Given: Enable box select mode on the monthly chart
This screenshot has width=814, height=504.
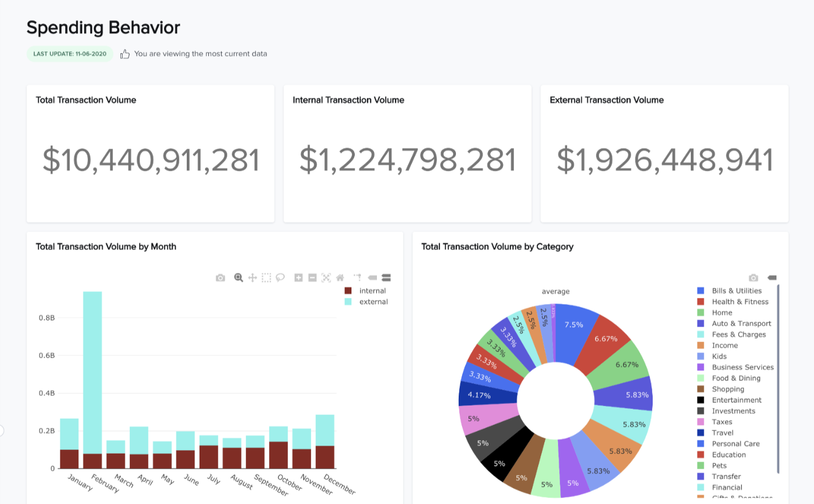Looking at the screenshot, I should (266, 277).
